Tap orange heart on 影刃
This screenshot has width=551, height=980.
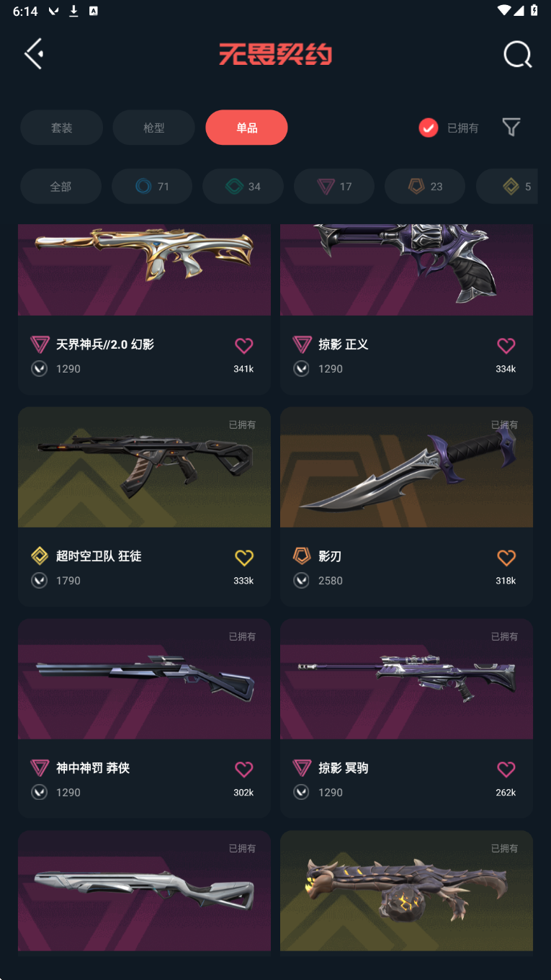506,558
